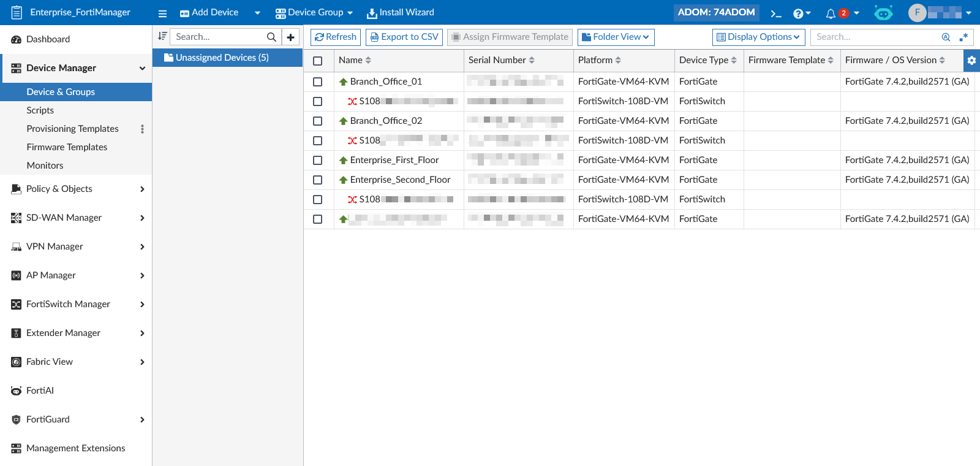Click the SD-WAN Manager icon
This screenshot has height=466, width=980.
16,218
